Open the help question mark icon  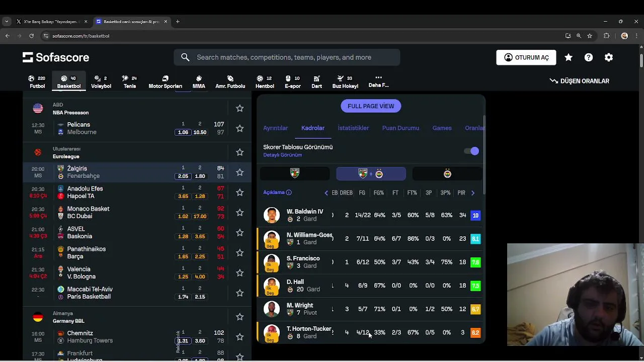click(x=589, y=57)
